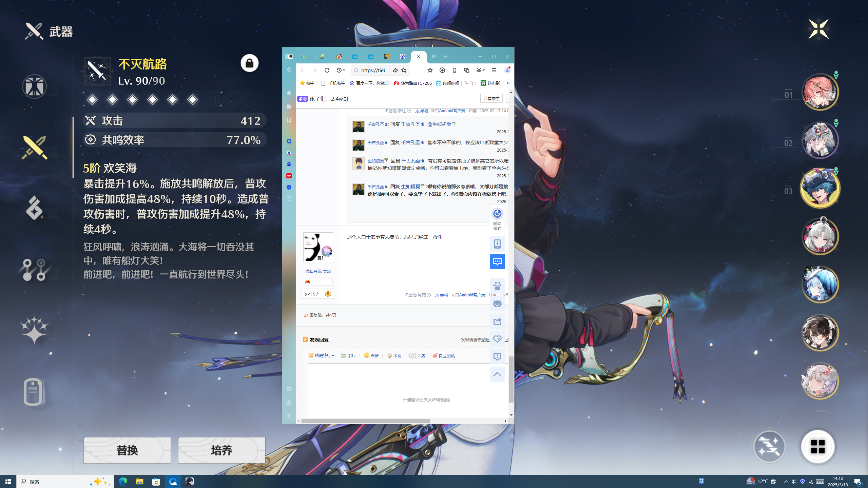Image resolution: width=868 pixels, height=488 pixels.
Task: Expand more bookmarks with the double arrow
Action: click(x=508, y=83)
